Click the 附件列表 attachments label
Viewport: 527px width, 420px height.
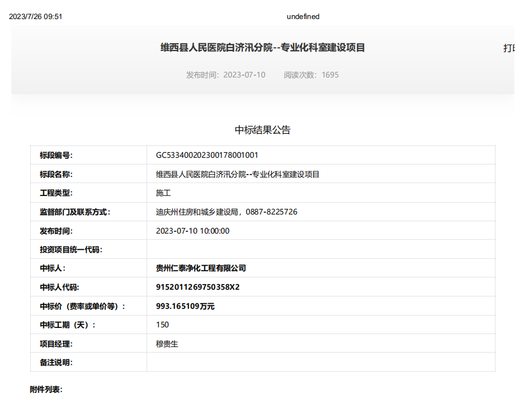click(46, 390)
